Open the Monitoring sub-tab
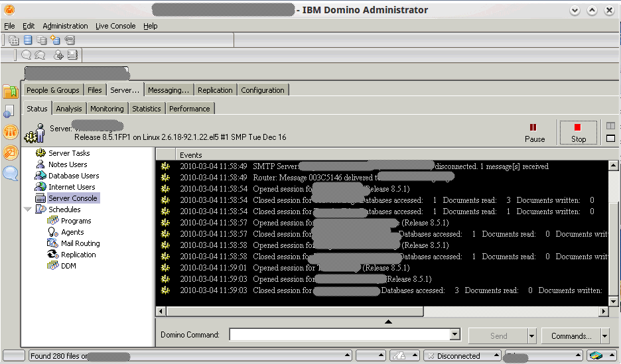The height and width of the screenshot is (364, 621). point(107,109)
